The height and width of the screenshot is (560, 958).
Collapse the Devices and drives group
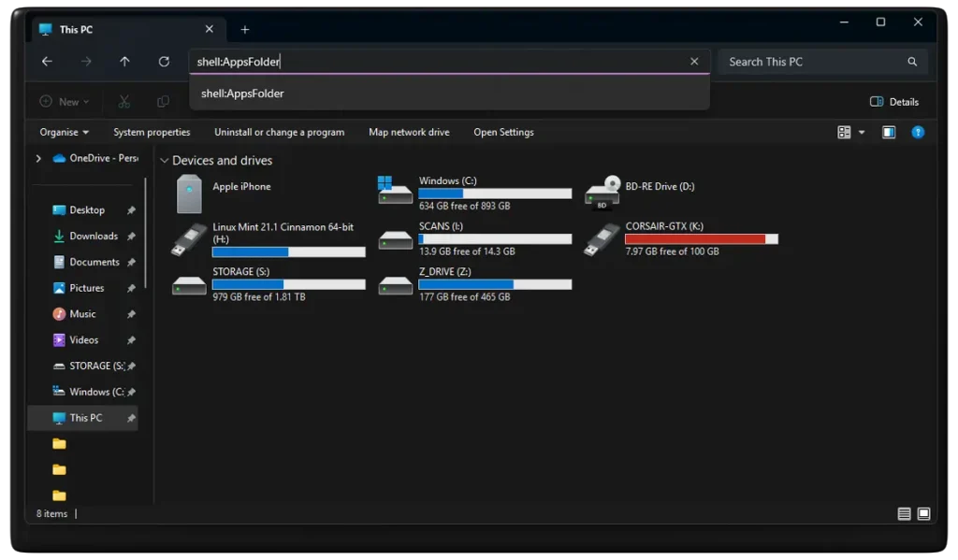point(164,161)
